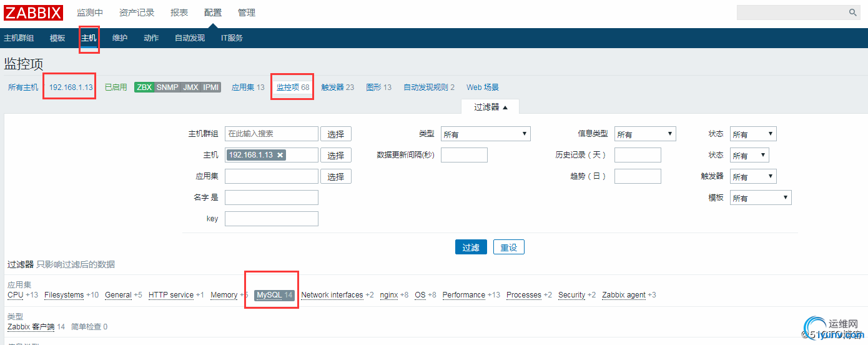The width and height of the screenshot is (868, 345).
Task: Click the 数据更新间隔(秒) input field
Action: click(464, 155)
